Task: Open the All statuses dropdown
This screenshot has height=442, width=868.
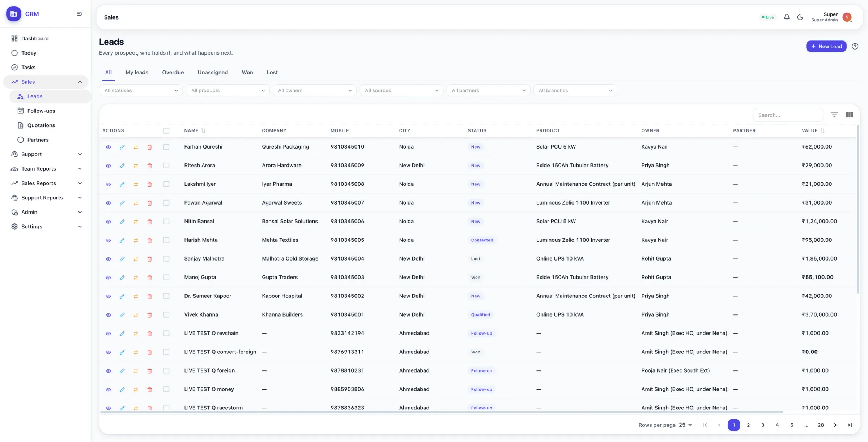Action: click(141, 90)
